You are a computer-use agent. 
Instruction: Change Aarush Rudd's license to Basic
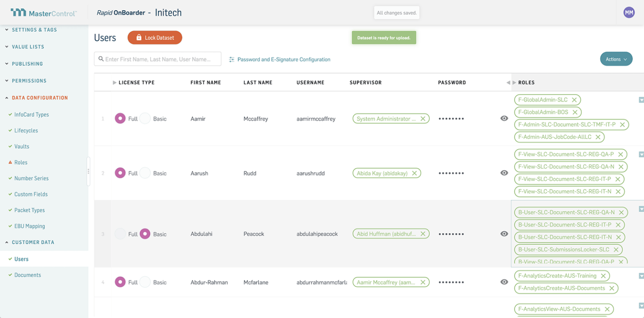[x=146, y=173]
